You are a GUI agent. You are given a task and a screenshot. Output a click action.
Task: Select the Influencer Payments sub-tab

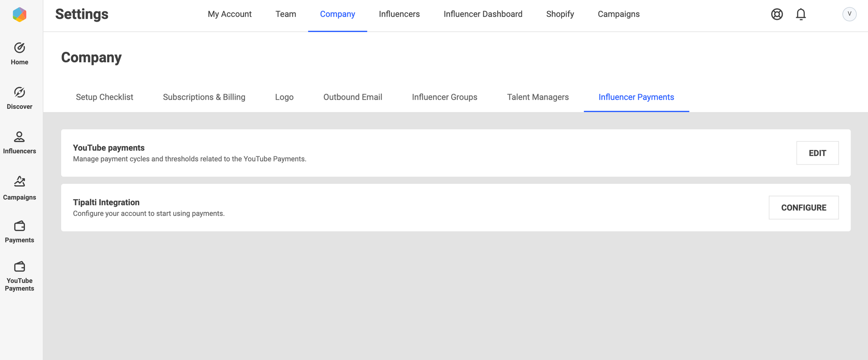coord(636,97)
